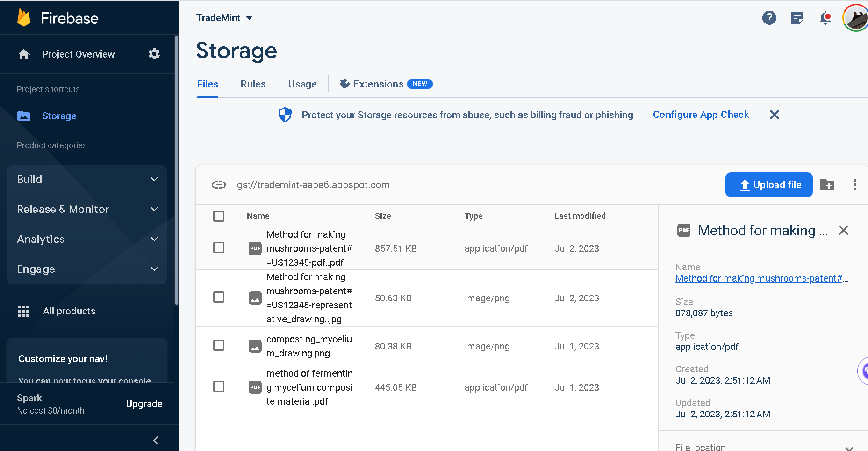Screen dimensions: 868x451
Task: Collapse the sidebar navigation arrow
Action: click(x=156, y=440)
